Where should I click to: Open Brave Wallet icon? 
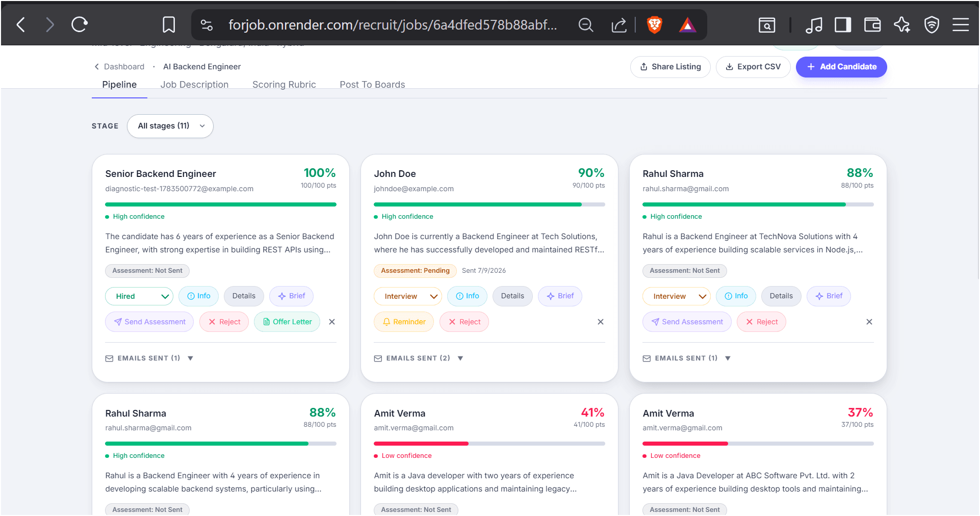(x=872, y=24)
